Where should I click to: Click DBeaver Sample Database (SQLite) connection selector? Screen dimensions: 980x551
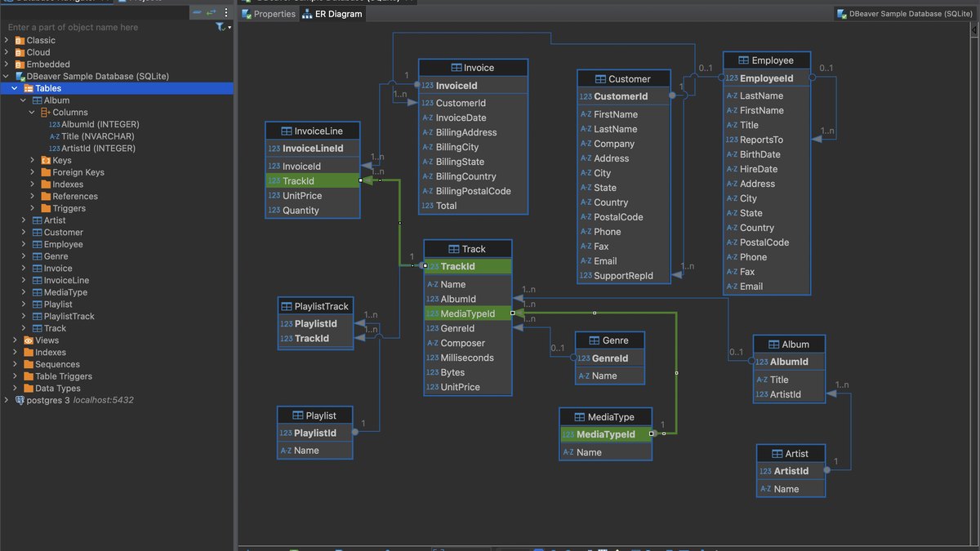(906, 14)
